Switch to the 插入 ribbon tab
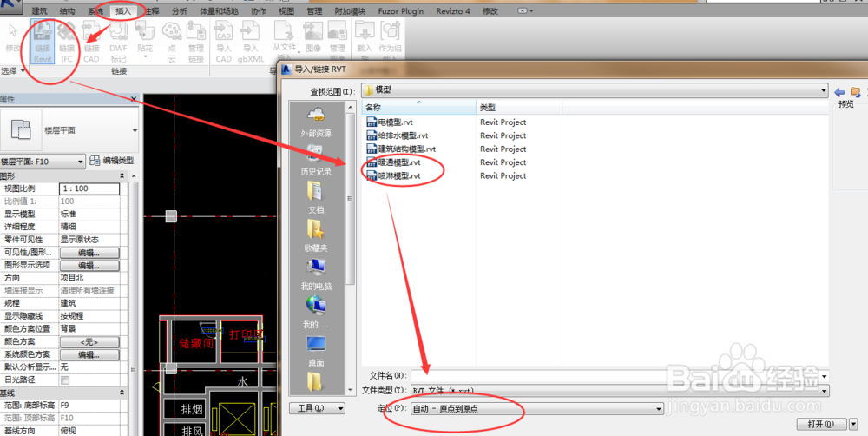868x436 pixels. tap(124, 11)
